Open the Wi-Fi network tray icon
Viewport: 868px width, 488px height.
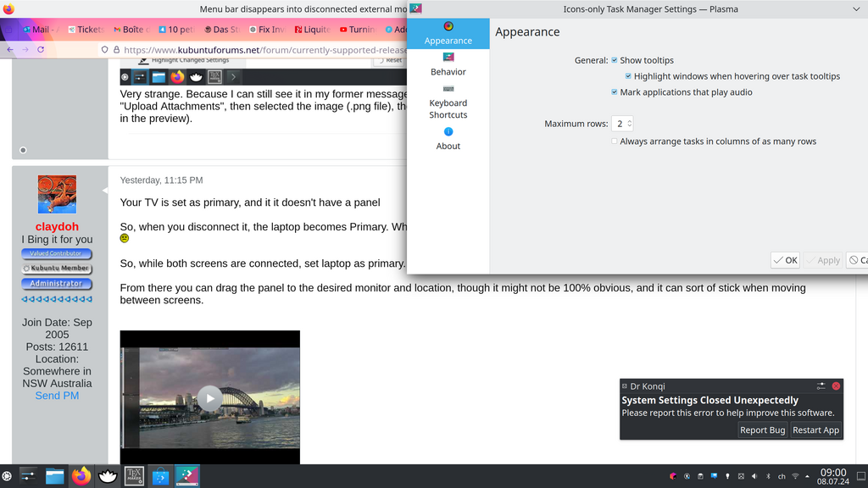point(795,476)
